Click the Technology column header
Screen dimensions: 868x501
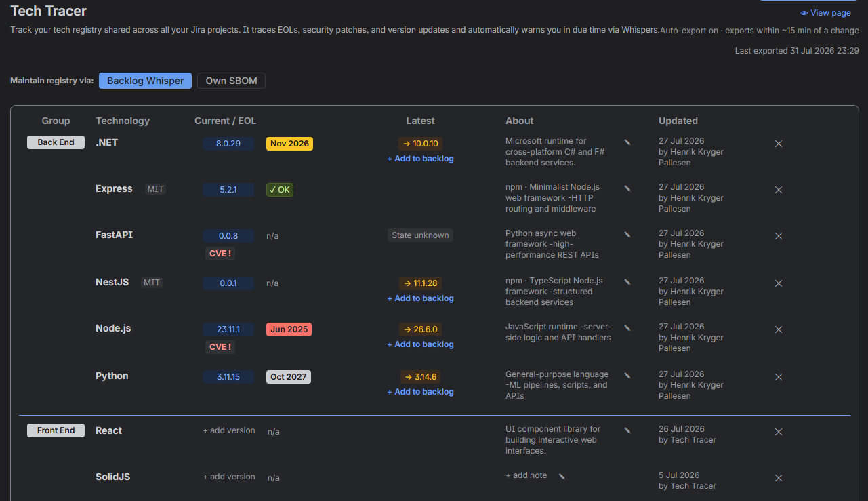click(x=123, y=121)
